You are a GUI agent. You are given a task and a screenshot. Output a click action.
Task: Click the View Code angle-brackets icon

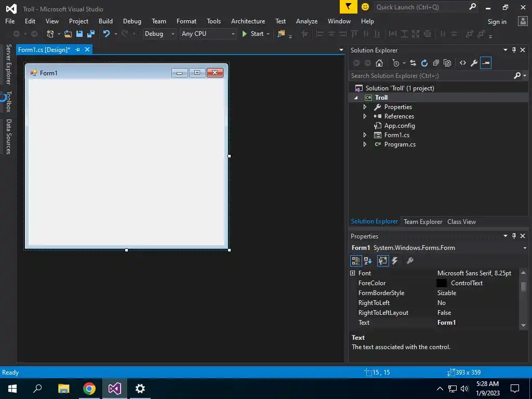pos(463,63)
